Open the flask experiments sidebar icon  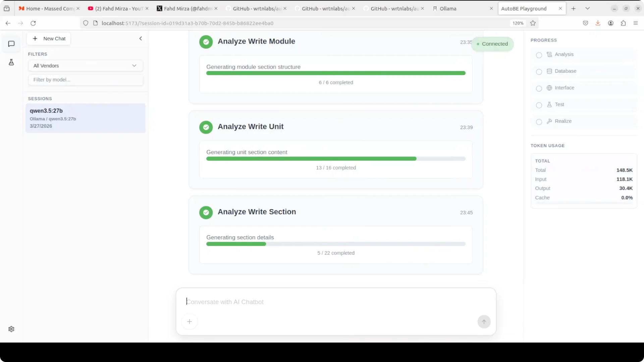[11, 62]
